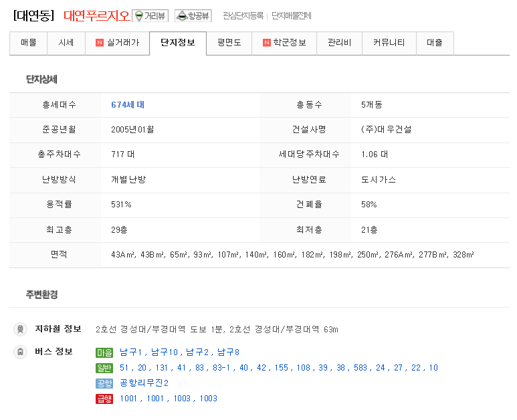
Task: Open general bus route 22
Action: (x=416, y=368)
